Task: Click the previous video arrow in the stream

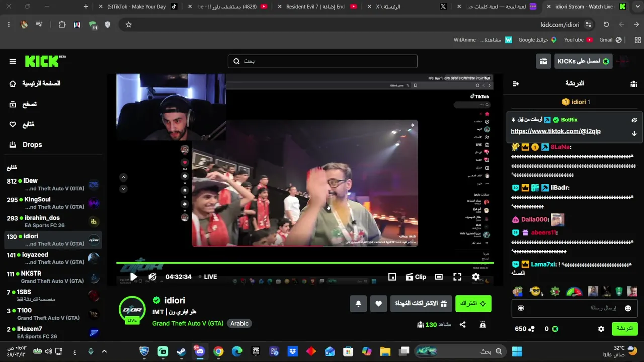Action: point(123,177)
